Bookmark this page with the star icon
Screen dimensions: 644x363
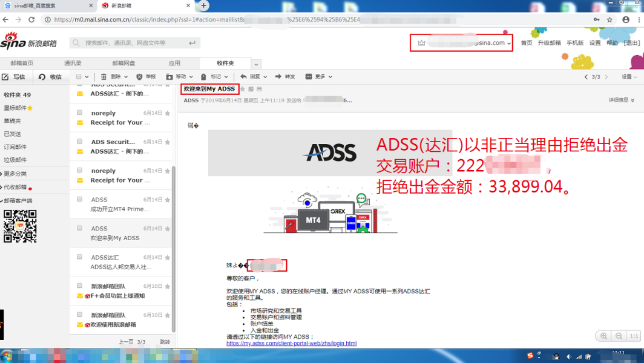[x=609, y=19]
